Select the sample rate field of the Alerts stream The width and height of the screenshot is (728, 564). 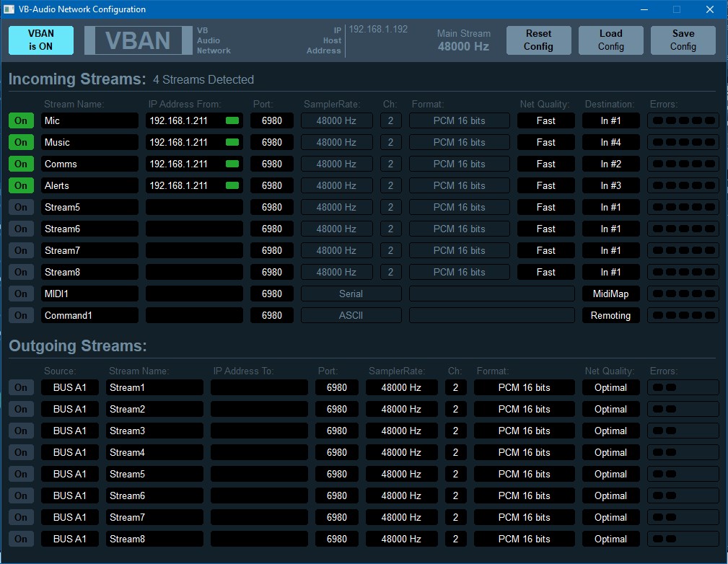pyautogui.click(x=336, y=185)
